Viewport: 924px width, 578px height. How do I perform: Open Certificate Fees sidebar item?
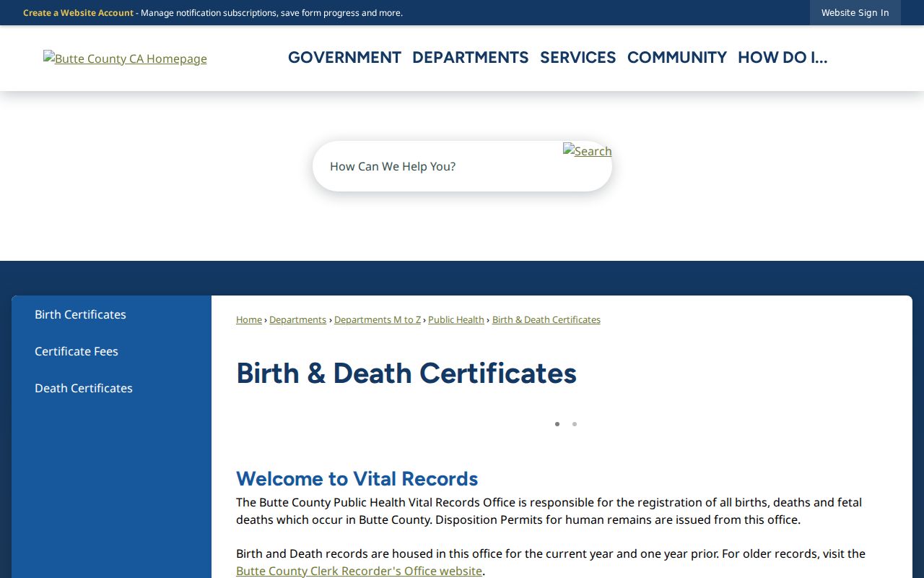click(x=111, y=351)
